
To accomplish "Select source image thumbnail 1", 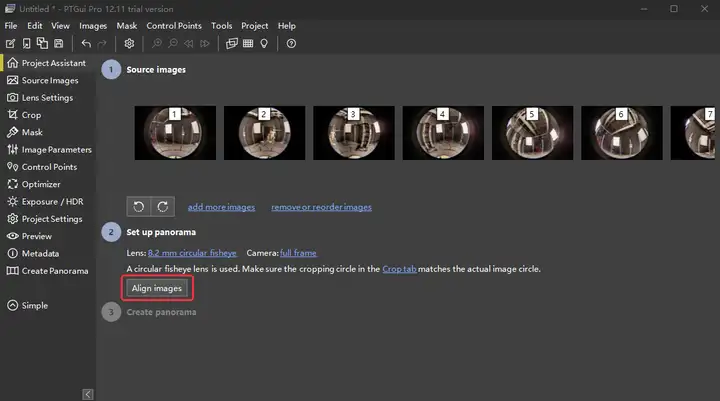I will [175, 133].
